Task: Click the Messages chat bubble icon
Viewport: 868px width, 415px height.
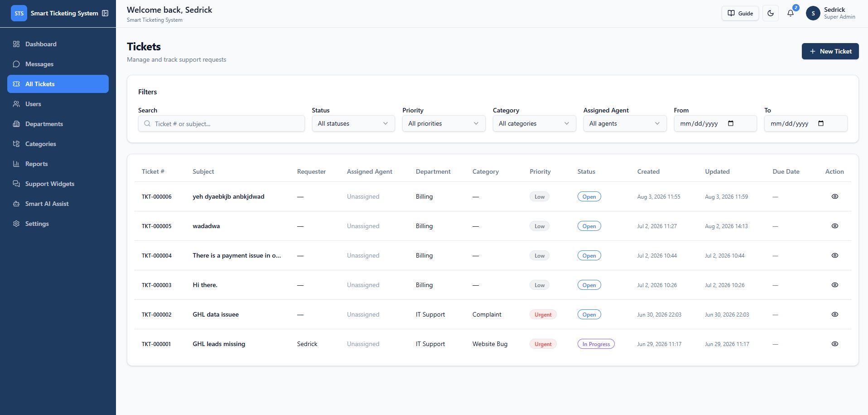Action: point(16,64)
